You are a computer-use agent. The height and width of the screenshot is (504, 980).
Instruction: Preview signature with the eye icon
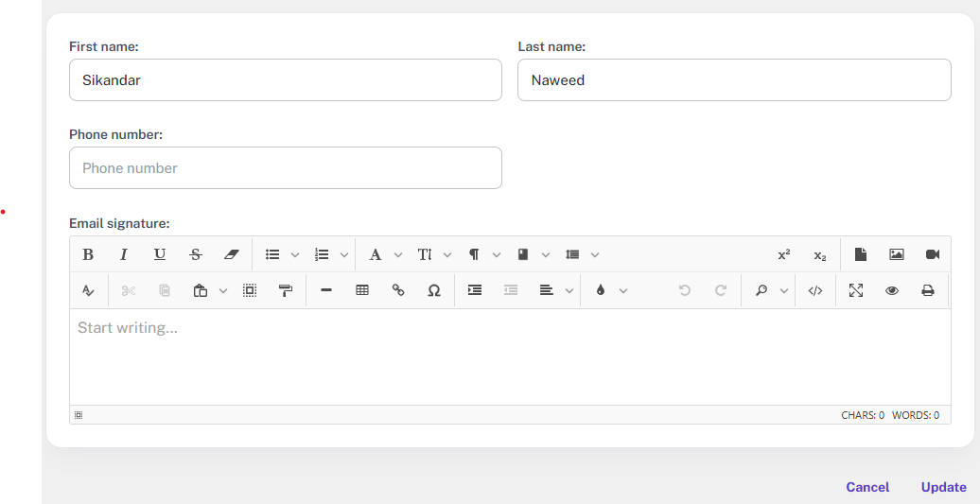pos(892,290)
